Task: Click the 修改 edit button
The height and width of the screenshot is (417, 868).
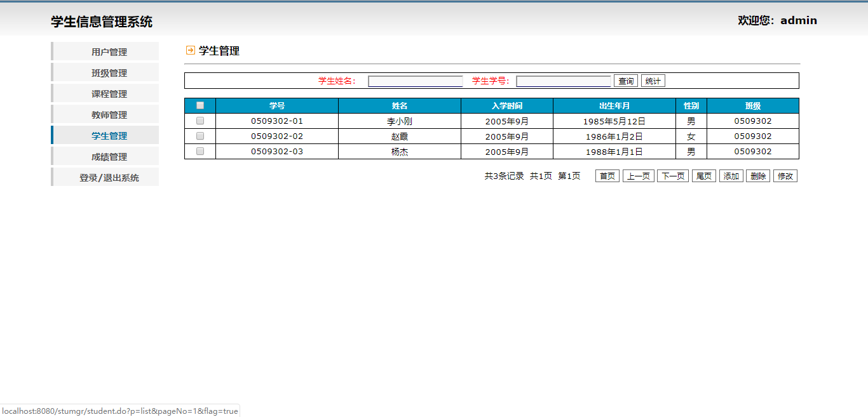Action: pos(785,176)
